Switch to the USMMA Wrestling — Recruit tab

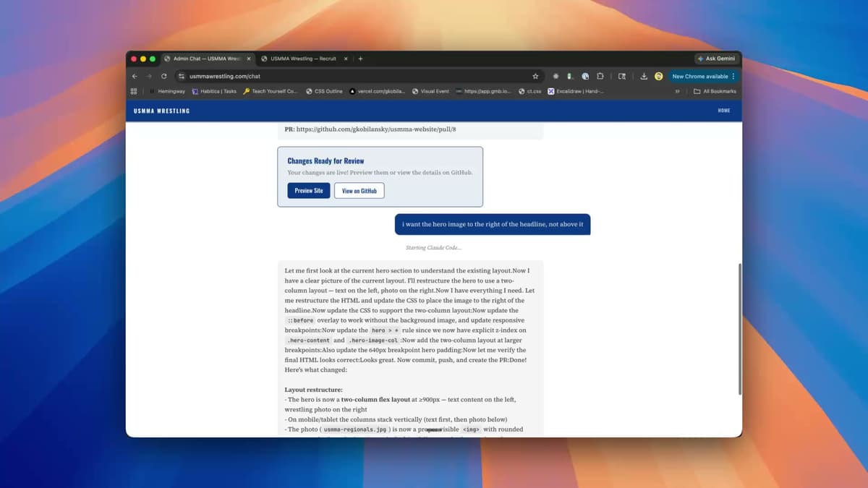click(x=304, y=59)
